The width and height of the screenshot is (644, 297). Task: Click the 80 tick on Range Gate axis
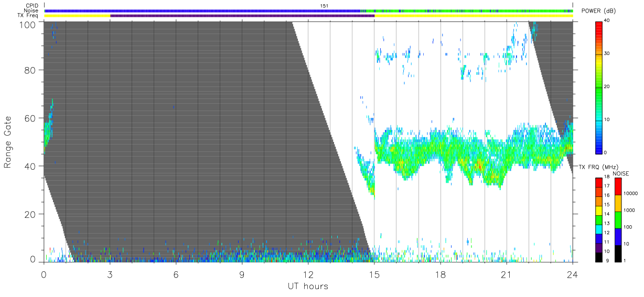(x=31, y=70)
